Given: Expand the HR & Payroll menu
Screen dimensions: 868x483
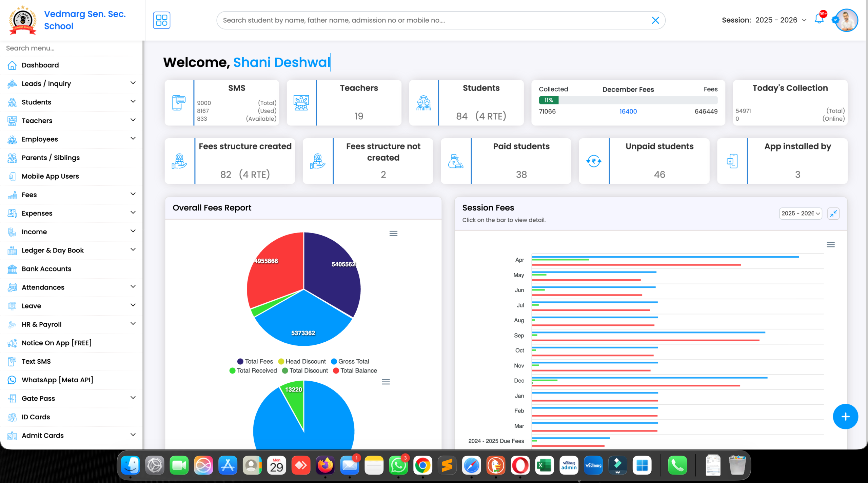Looking at the screenshot, I should (41, 324).
